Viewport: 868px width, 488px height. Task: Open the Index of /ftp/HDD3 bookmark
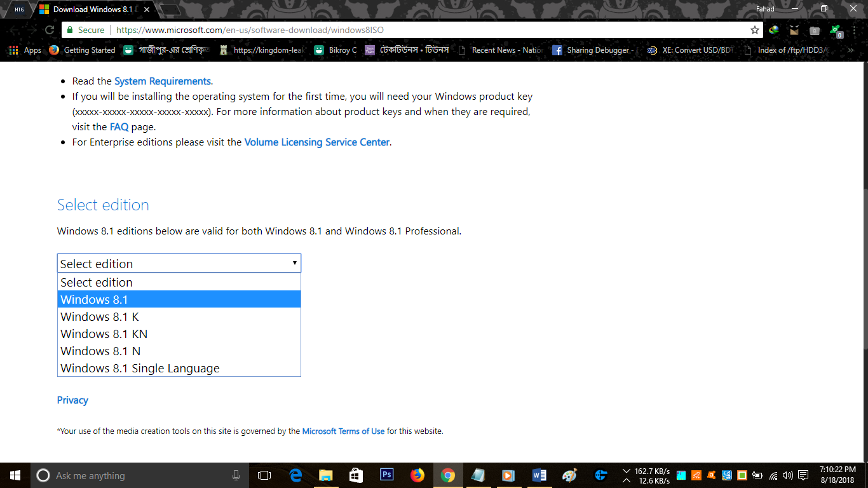point(787,50)
